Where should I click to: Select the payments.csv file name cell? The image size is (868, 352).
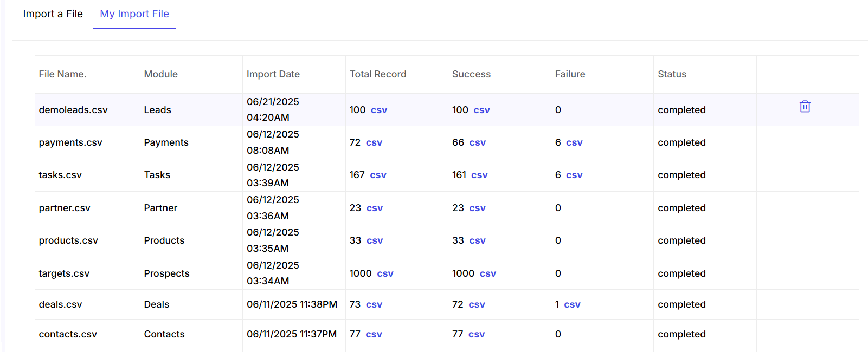coord(87,142)
